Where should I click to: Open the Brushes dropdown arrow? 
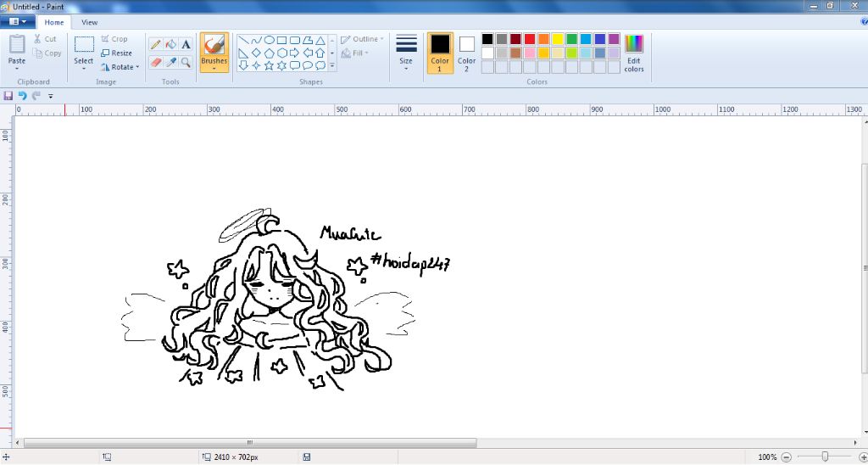coord(214,69)
